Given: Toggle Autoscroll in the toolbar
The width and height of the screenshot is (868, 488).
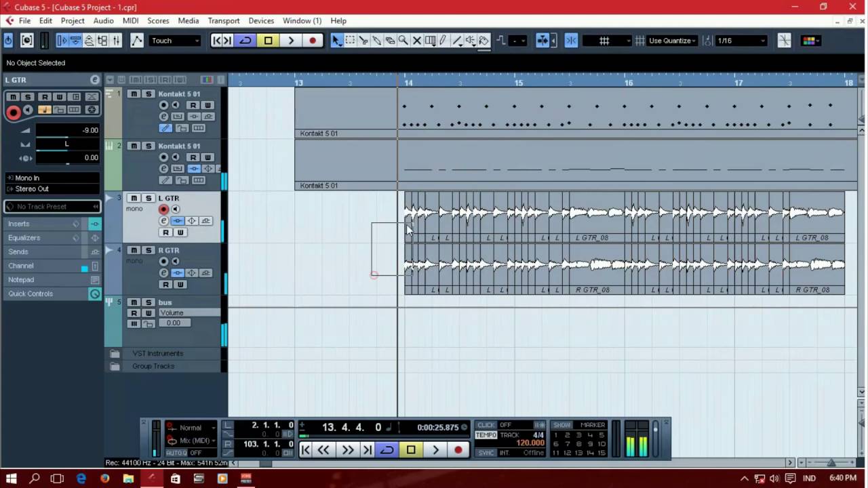Looking at the screenshot, I should point(542,41).
